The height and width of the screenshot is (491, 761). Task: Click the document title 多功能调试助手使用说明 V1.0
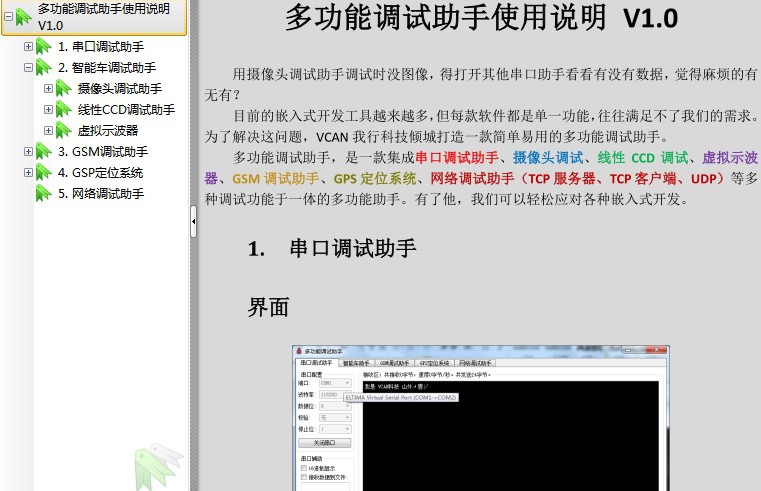pos(481,17)
